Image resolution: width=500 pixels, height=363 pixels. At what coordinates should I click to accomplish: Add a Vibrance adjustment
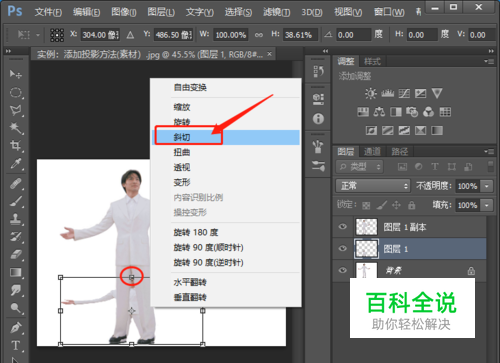coord(437,93)
